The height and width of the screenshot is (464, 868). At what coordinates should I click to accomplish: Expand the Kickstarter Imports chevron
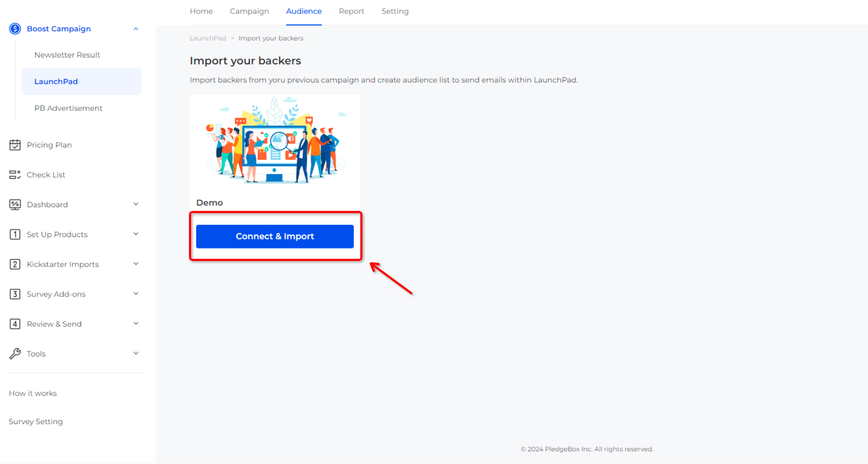[136, 264]
